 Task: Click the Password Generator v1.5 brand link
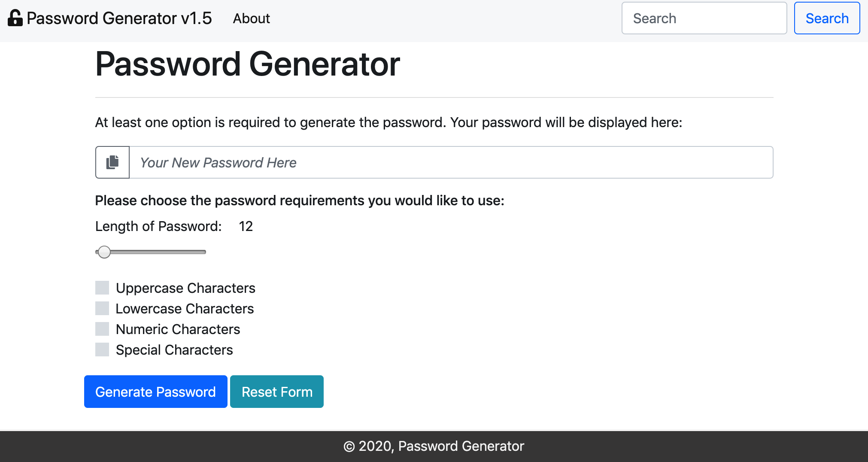[119, 18]
